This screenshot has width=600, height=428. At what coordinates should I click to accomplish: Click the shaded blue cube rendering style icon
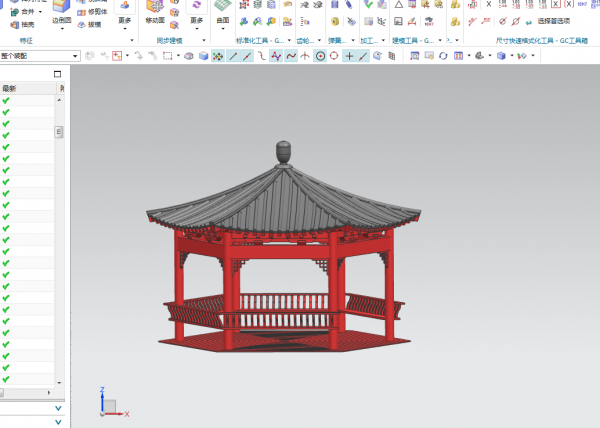point(501,56)
